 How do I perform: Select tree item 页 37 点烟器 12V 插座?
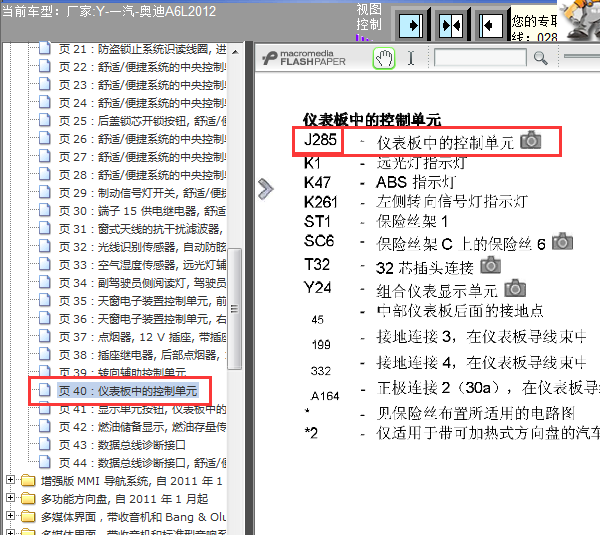[140, 337]
